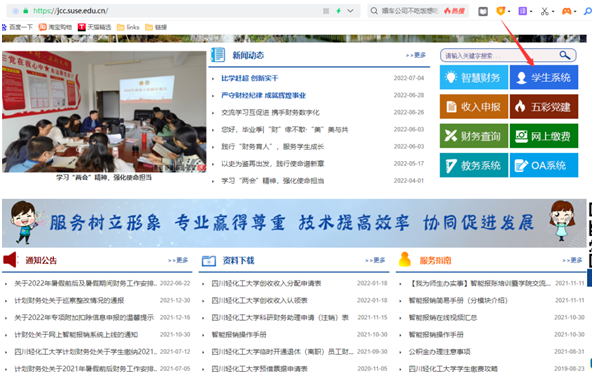Open the 网上缴费 online payment tile
This screenshot has height=383, width=594.
pos(544,136)
